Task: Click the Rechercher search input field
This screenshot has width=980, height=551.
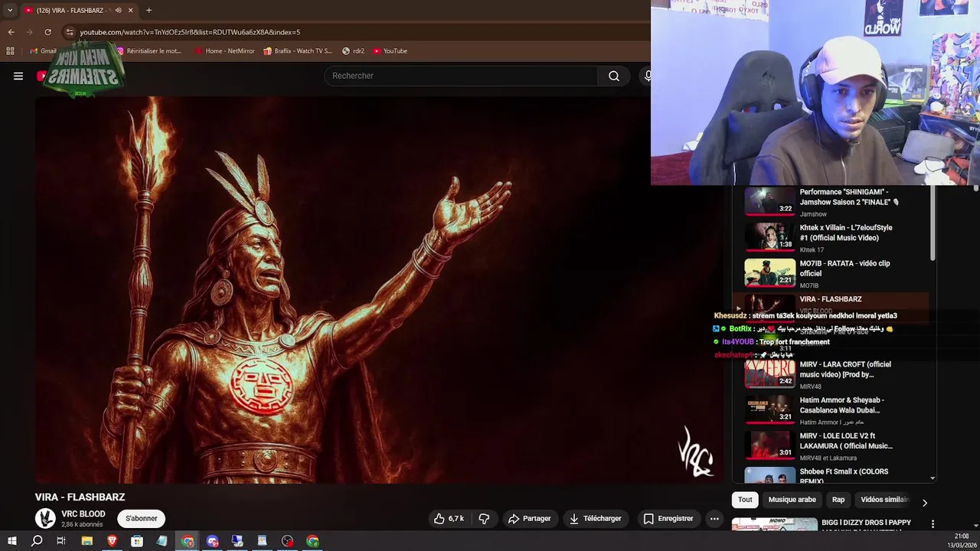Action: tap(462, 76)
